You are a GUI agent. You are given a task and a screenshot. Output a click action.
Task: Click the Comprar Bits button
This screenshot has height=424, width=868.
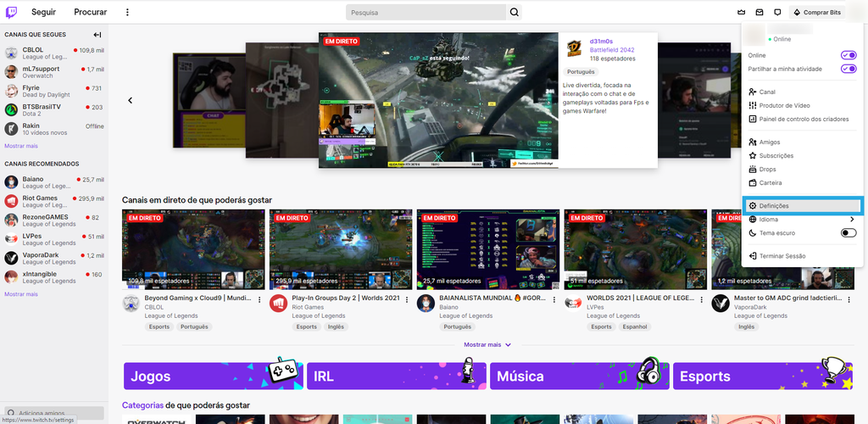pyautogui.click(x=817, y=12)
